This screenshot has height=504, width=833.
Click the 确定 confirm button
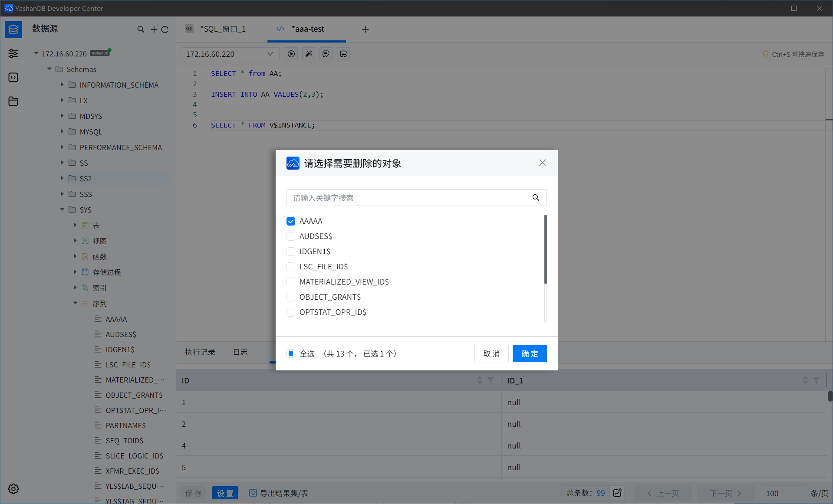(530, 353)
